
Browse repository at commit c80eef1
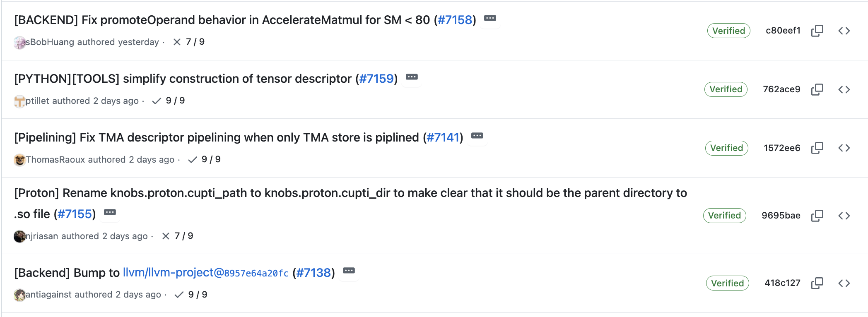pyautogui.click(x=844, y=31)
